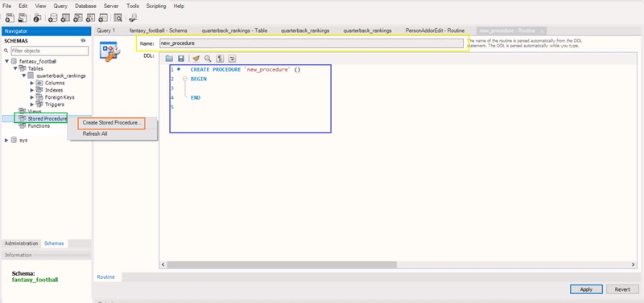Reconnect to DBMS toolbar icon

pyautogui.click(x=133, y=18)
